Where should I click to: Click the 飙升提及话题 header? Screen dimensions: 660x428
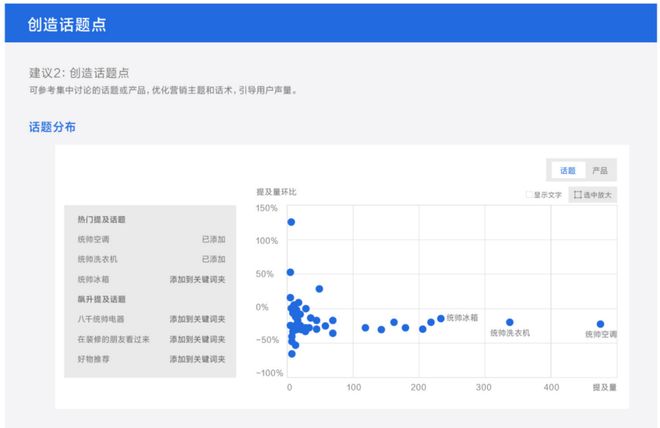point(101,299)
